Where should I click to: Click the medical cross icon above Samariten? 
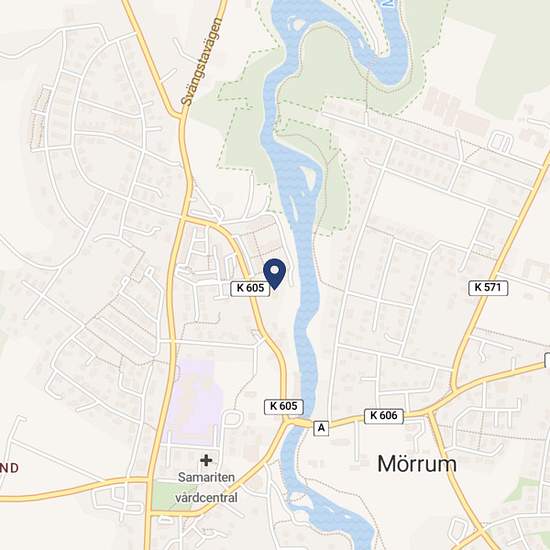(x=206, y=460)
